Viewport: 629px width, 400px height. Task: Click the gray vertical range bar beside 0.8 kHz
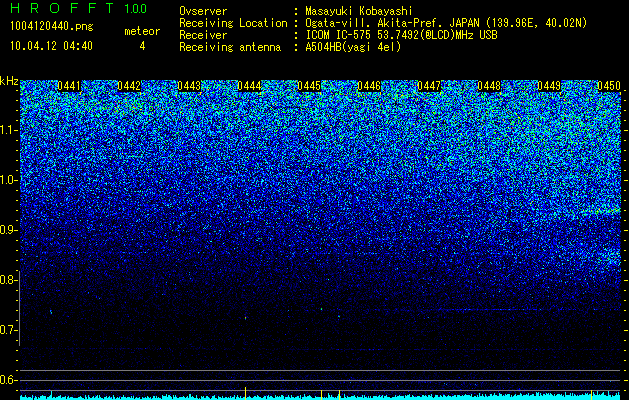pos(19,308)
